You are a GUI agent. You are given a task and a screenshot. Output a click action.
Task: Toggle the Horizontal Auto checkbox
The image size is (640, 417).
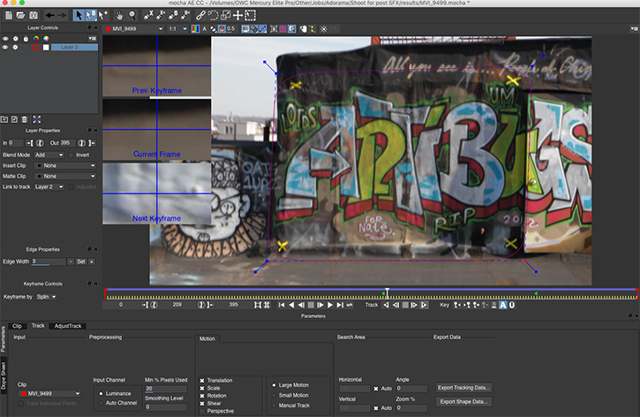click(x=376, y=388)
